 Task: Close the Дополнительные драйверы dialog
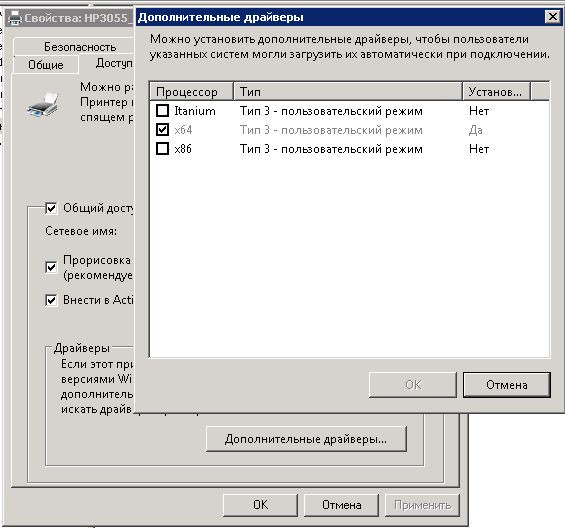click(552, 17)
